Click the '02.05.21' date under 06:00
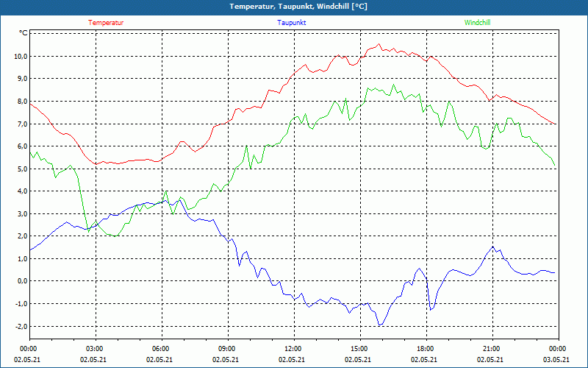 [x=159, y=359]
